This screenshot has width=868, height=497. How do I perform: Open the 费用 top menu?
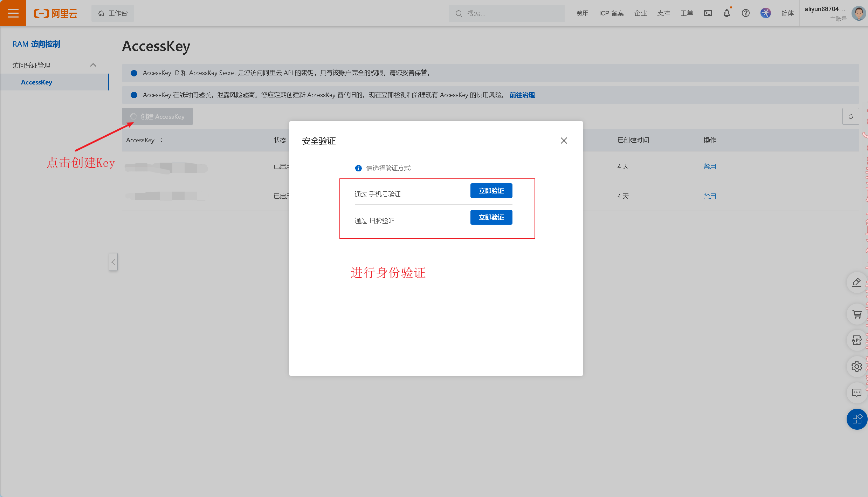[582, 13]
